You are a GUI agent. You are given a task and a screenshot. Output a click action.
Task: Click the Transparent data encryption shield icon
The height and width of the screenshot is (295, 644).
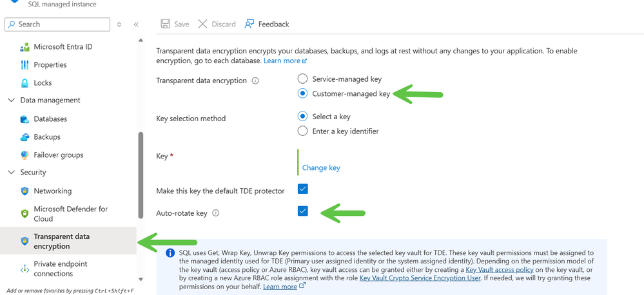24,242
